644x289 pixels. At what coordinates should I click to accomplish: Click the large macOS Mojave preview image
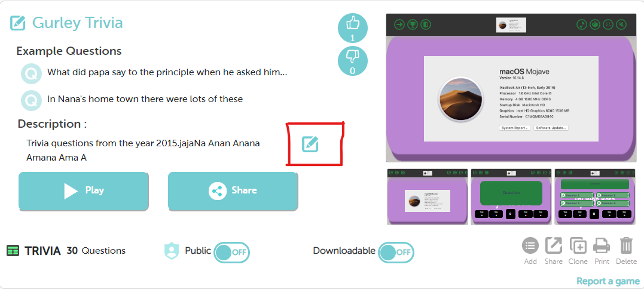(x=511, y=88)
